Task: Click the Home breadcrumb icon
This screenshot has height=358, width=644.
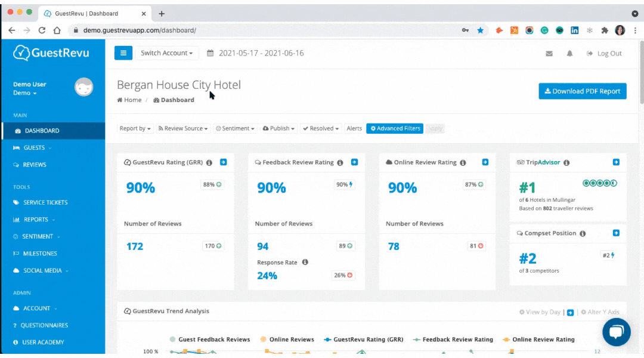Action: [x=119, y=100]
